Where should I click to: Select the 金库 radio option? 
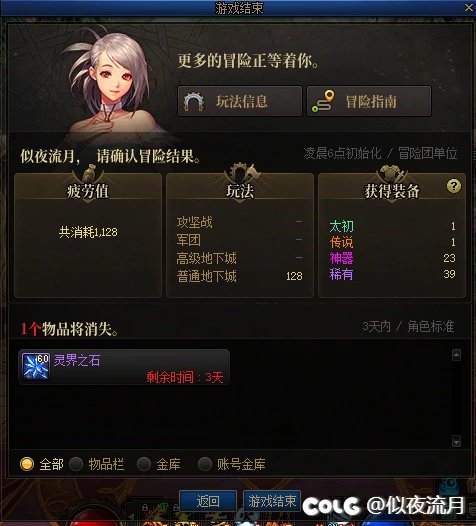coord(144,464)
